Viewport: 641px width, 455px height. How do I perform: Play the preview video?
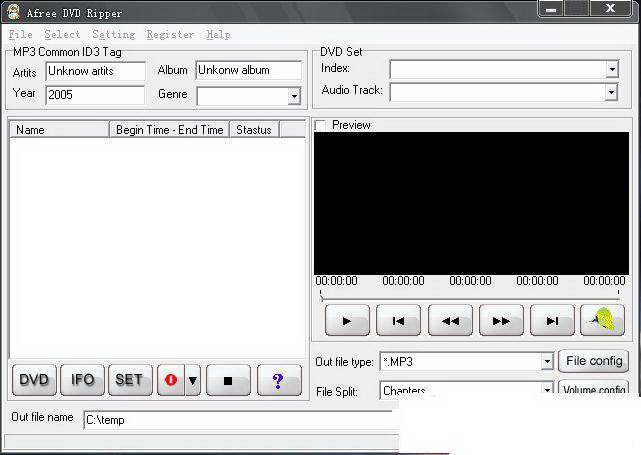point(347,321)
